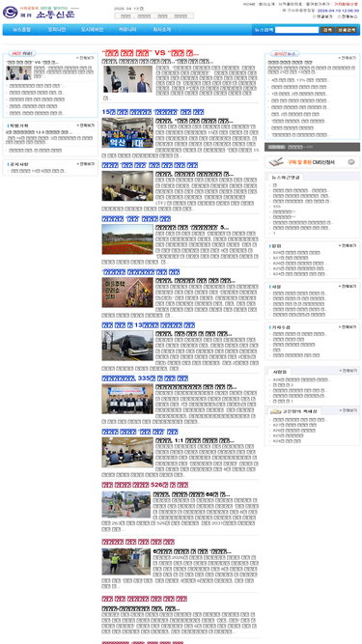Click the 전체뉴스 link below the edit date
This screenshot has height=644, width=362.
pos(348,16)
